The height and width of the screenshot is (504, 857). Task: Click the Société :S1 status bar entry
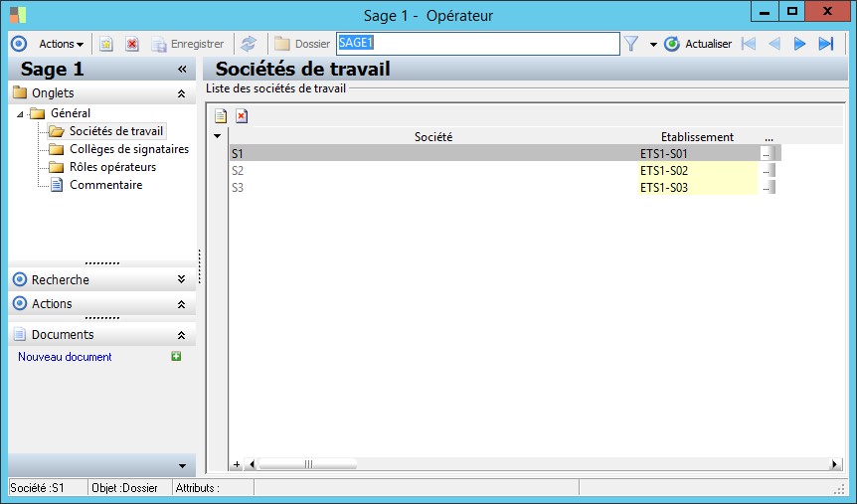(48, 488)
